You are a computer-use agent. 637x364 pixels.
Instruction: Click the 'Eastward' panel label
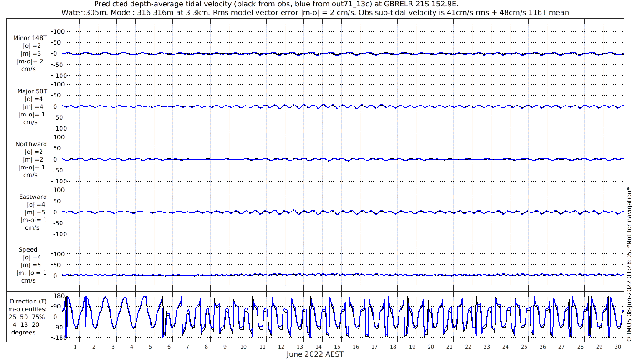click(x=33, y=197)
